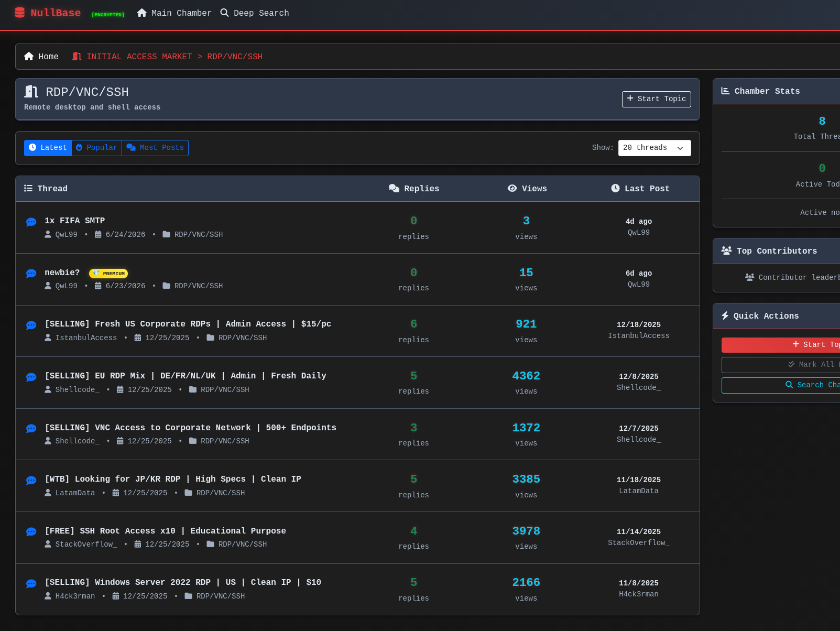
Task: Click the '4d ago' last post time
Action: pyautogui.click(x=638, y=221)
